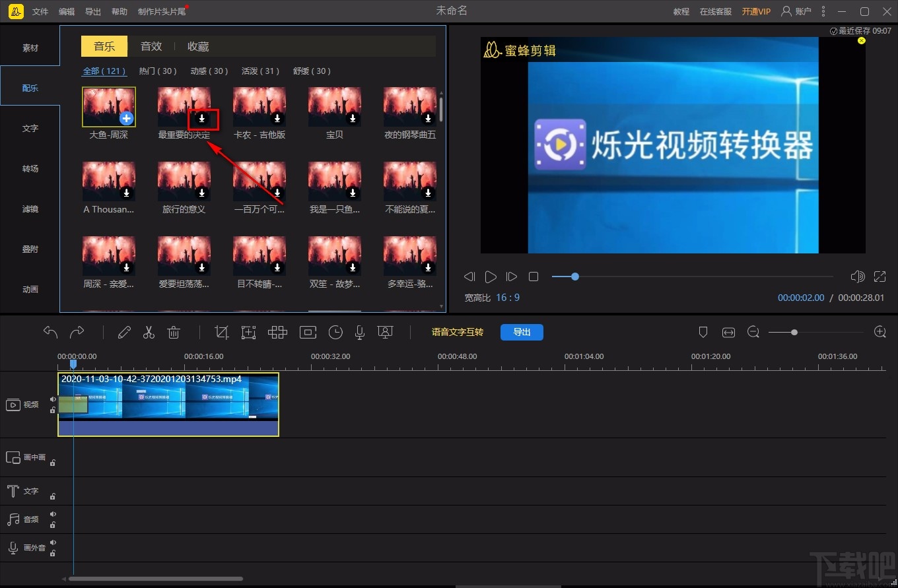Download the track 旅行的意义
The image size is (898, 588).
tap(202, 193)
